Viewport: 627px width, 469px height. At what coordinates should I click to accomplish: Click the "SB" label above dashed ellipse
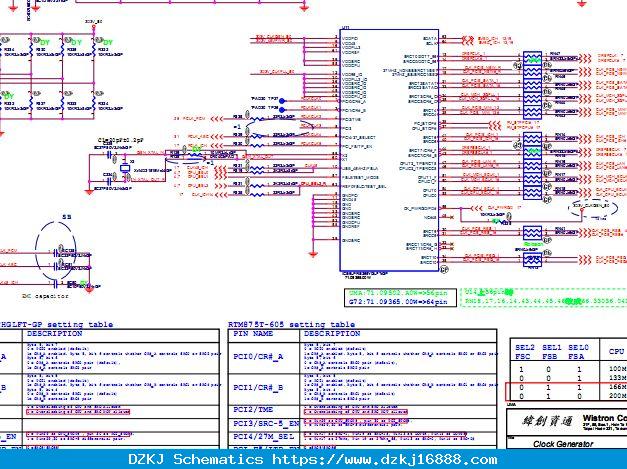point(66,217)
